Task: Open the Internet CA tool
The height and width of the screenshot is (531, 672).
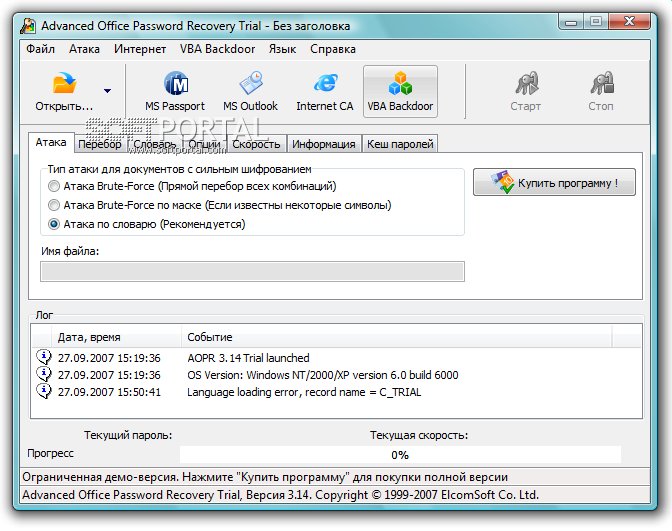Action: [325, 91]
